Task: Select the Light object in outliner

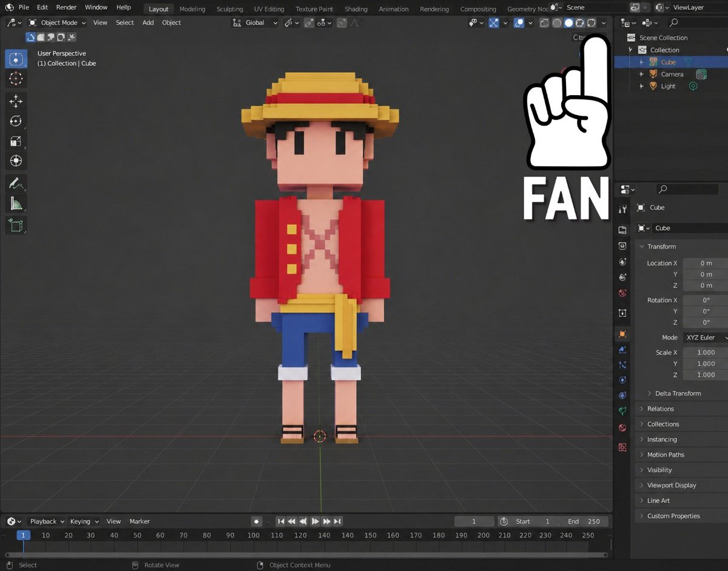Action: [668, 87]
